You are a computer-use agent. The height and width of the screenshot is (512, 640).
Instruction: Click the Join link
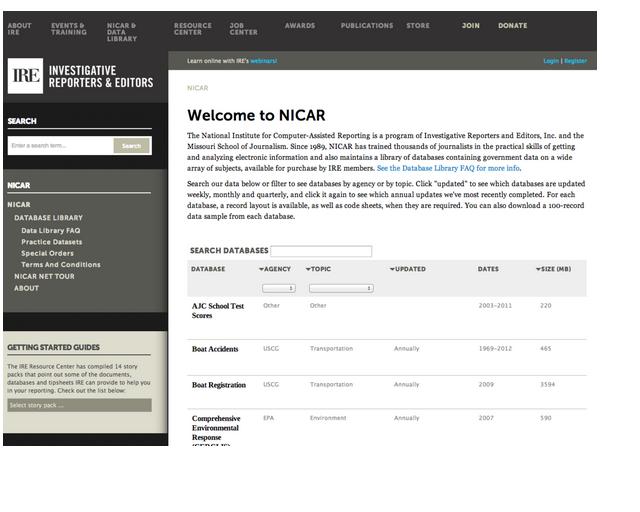click(471, 25)
